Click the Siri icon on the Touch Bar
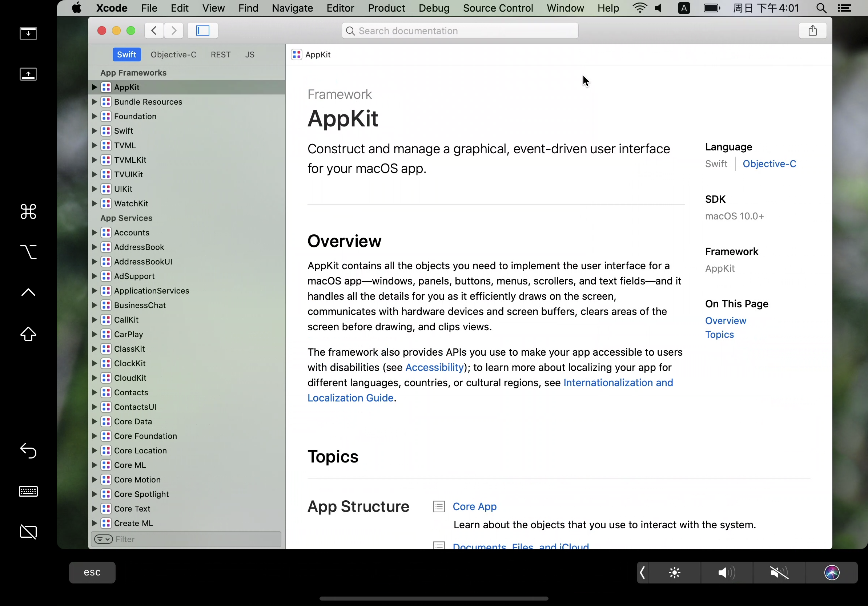 point(832,573)
